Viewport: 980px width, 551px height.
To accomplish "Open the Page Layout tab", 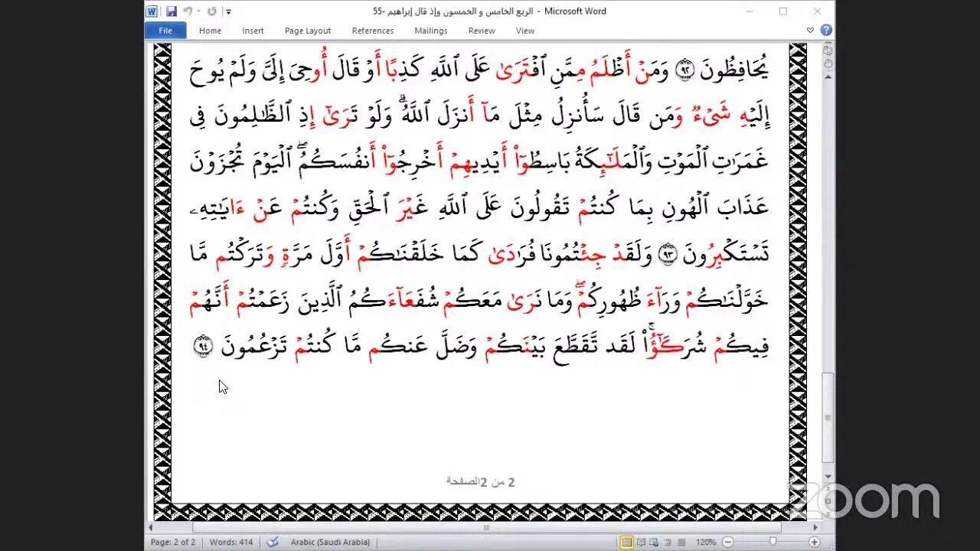I will click(x=308, y=31).
